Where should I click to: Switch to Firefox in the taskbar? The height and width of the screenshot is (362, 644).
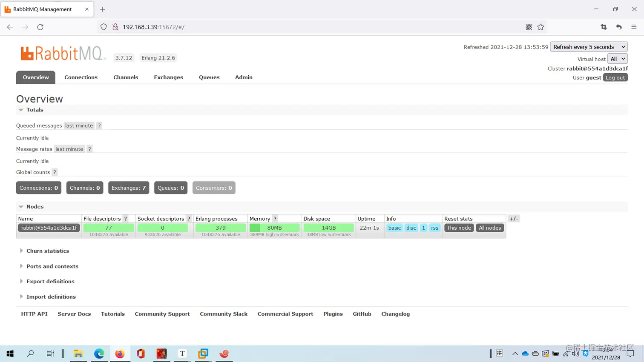(x=120, y=353)
